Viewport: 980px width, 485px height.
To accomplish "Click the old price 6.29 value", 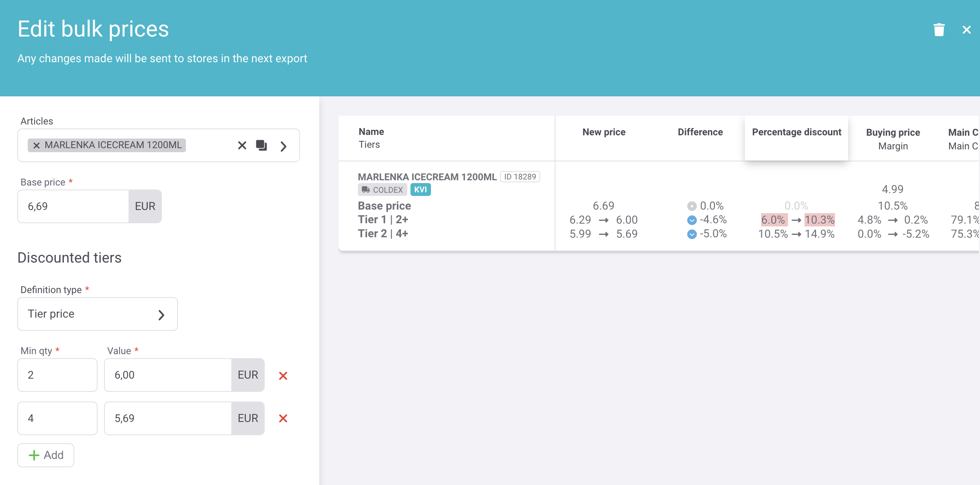I will [x=580, y=220].
